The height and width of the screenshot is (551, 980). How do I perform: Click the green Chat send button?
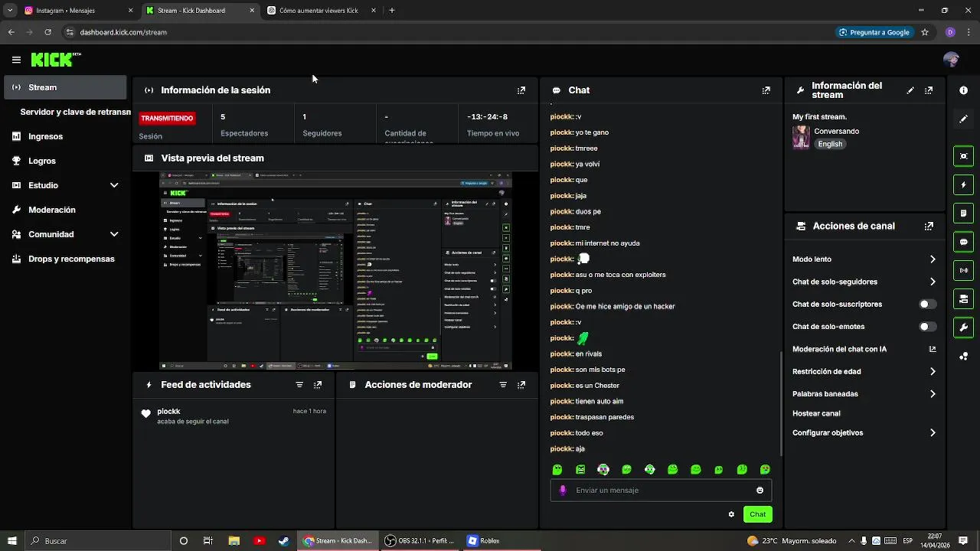pos(757,514)
